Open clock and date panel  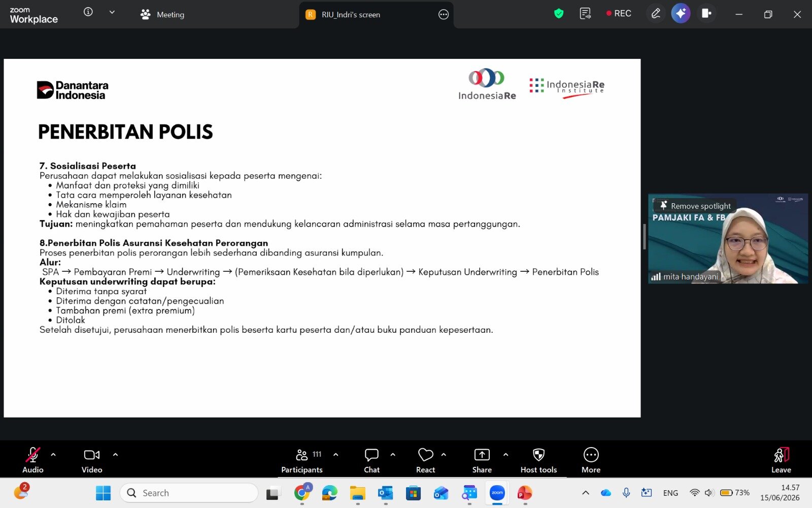click(780, 493)
